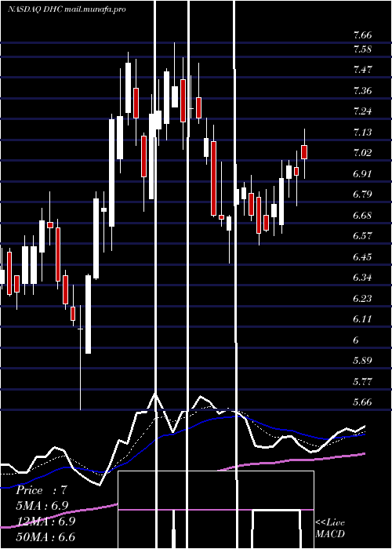Click the NASDAQ DHC mail.munafa.pro title
392x549 pixels.
tap(67, 9)
